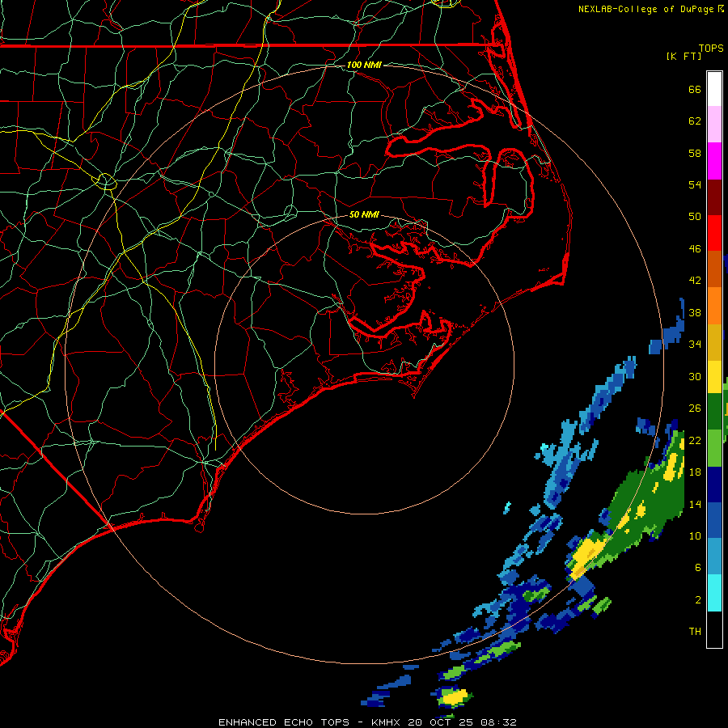The width and height of the screenshot is (728, 728).
Task: Click the light green swatch at 22
Action: [x=714, y=448]
